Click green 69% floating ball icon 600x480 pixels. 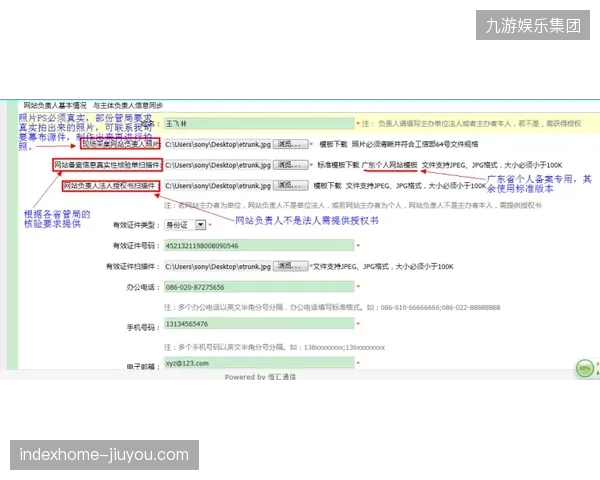pos(585,368)
